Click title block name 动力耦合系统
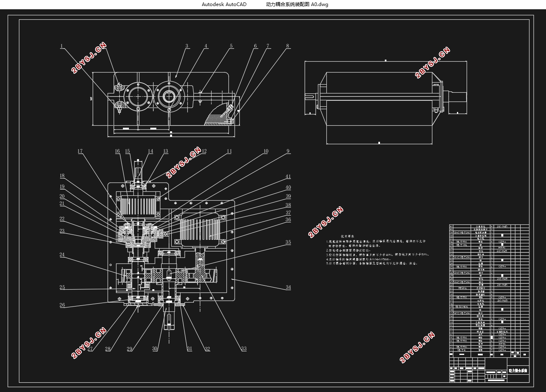Viewport: 546px width, 392px height. (x=518, y=370)
